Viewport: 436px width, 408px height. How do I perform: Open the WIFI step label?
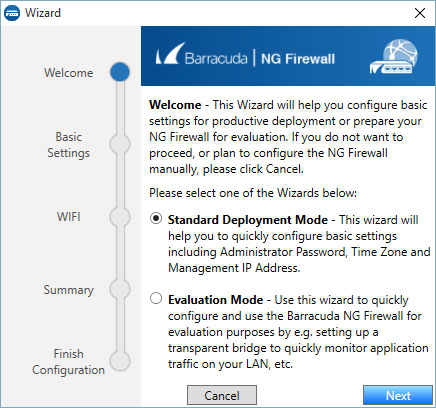tap(69, 217)
